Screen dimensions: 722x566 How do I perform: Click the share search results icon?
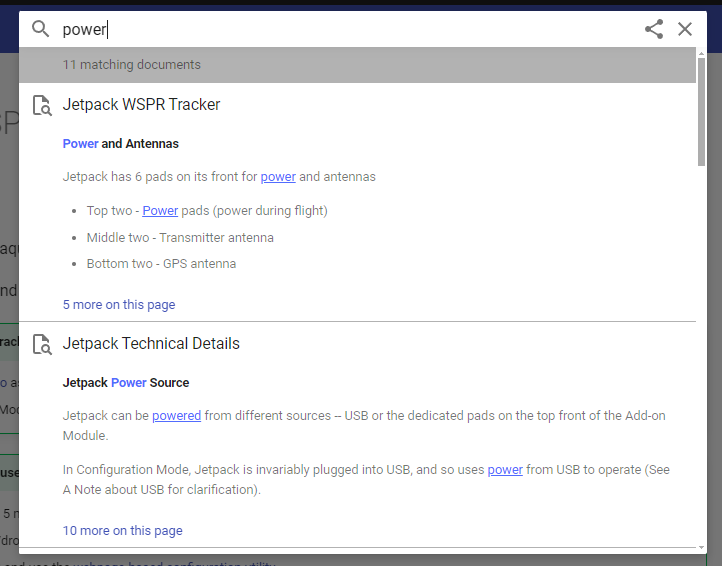(654, 29)
